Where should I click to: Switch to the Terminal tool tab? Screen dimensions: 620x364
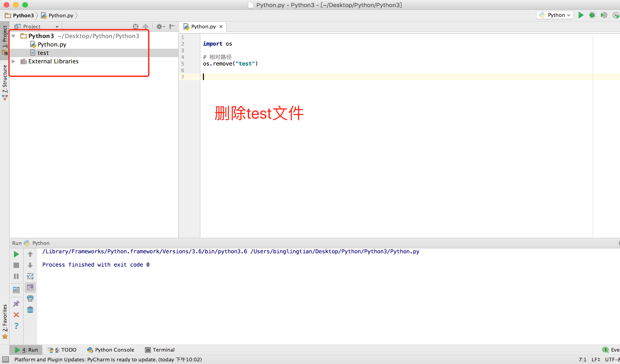tap(160, 350)
